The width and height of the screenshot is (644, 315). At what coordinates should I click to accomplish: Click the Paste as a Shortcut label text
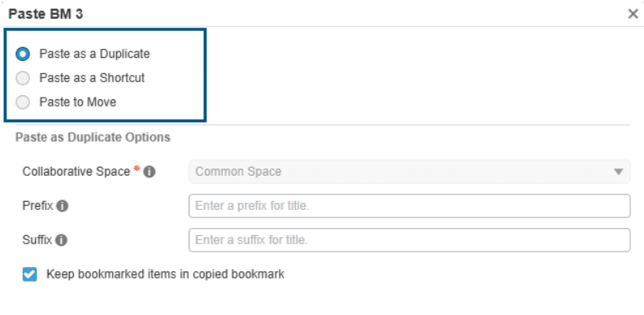[x=92, y=77]
